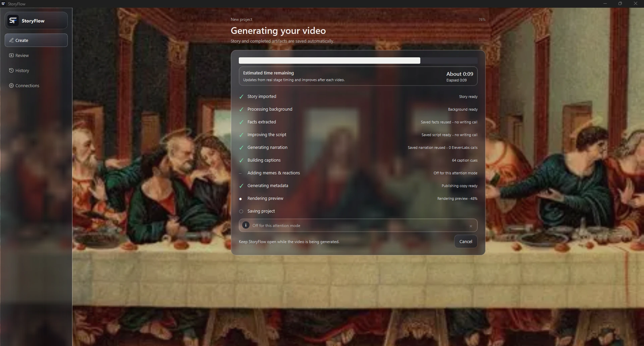Open the History section
This screenshot has width=644, height=346.
36,70
